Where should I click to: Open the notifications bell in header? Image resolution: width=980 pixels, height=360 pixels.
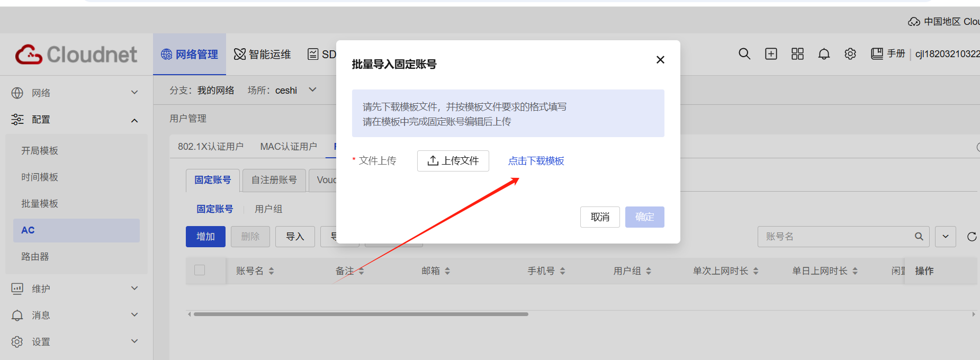[824, 54]
